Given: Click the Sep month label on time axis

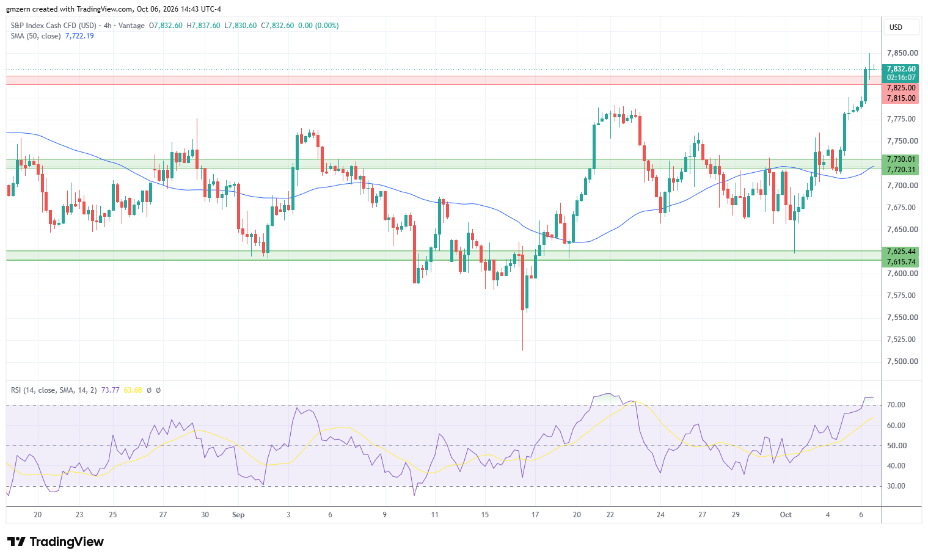Looking at the screenshot, I should point(238,515).
